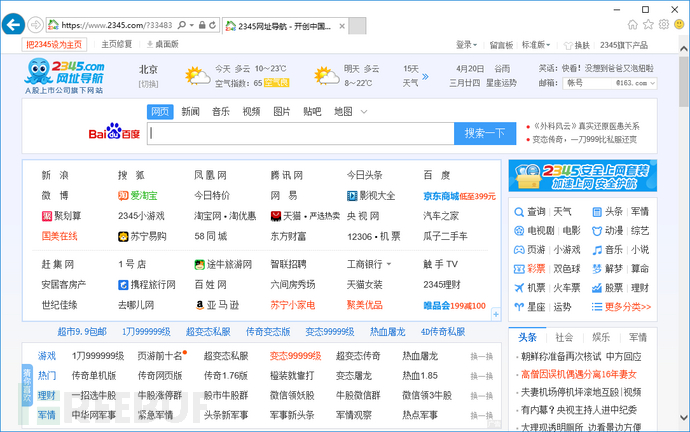Switch to the 社会 news tab
690x432 pixels.
pyautogui.click(x=564, y=337)
